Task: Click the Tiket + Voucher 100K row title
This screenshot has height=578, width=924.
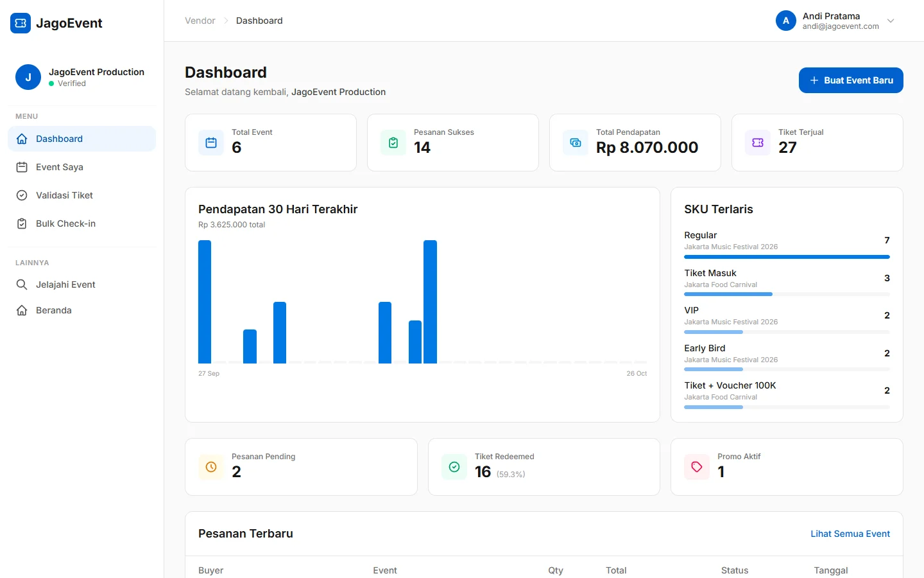Action: (x=730, y=385)
